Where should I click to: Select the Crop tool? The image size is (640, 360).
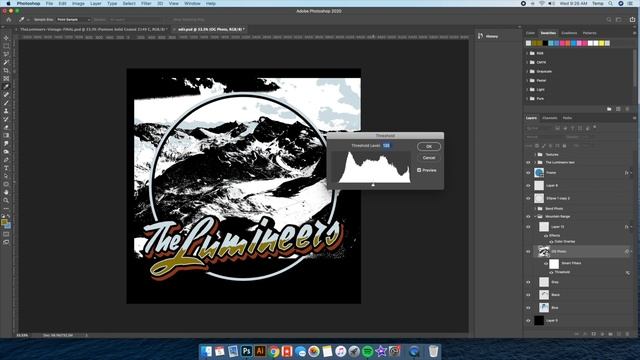6,71
